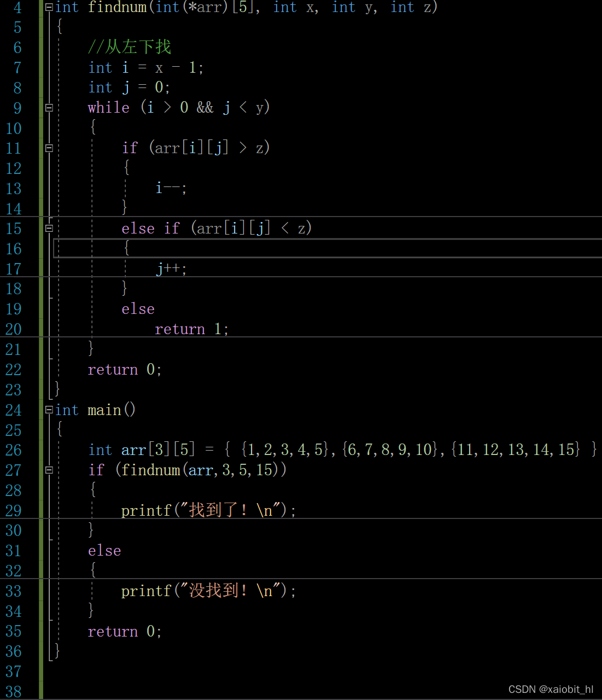Collapse the if block at line 11
This screenshot has height=700, width=602.
click(49, 148)
